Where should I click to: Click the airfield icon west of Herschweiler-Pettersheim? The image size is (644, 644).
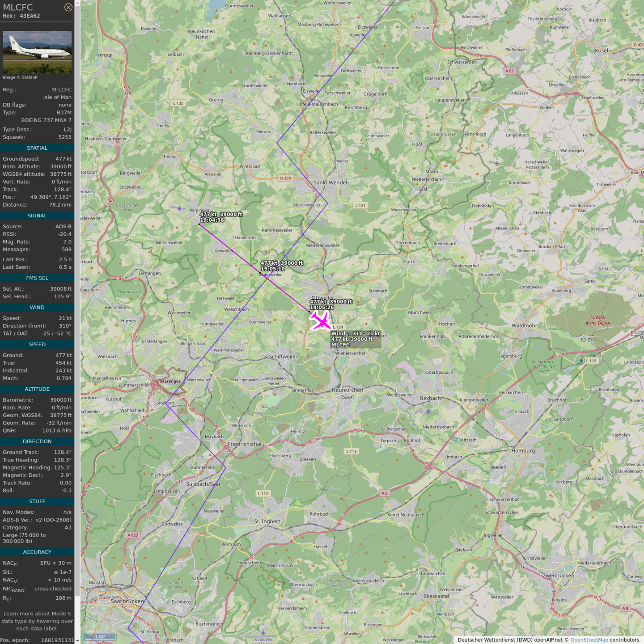tap(497, 164)
